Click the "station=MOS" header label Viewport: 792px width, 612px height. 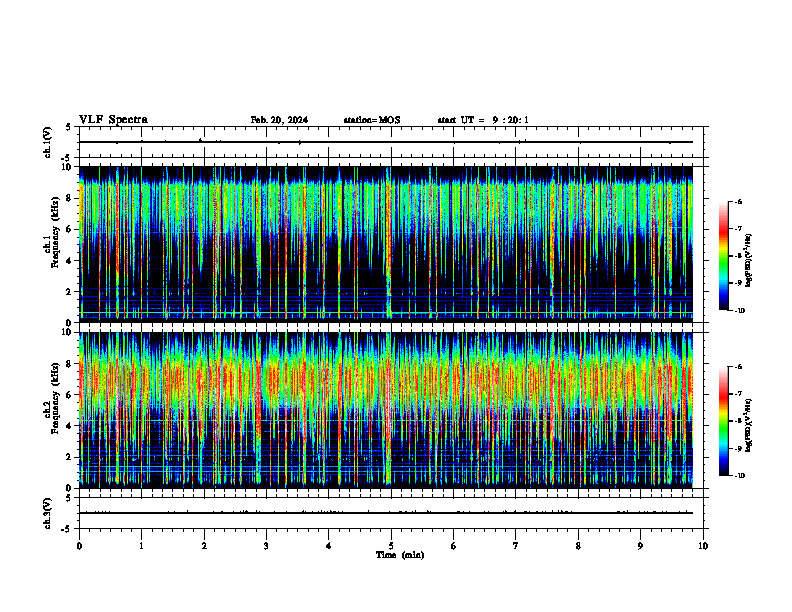tap(372, 120)
